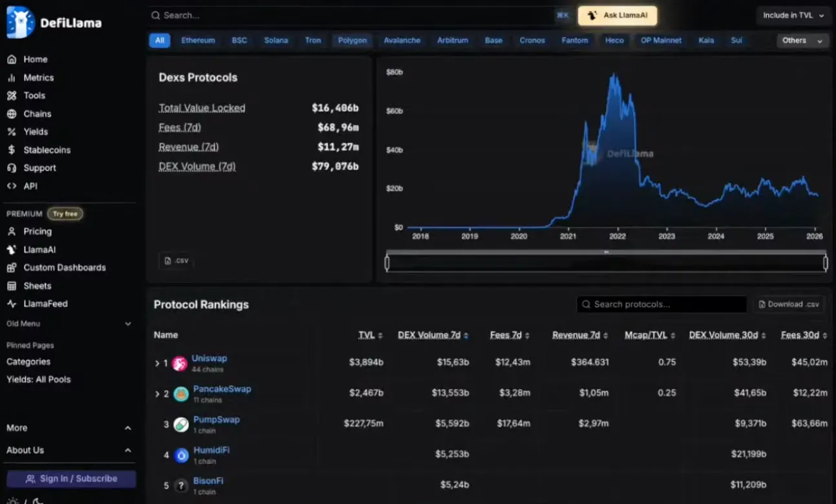Open the Chains globe icon

point(11,114)
